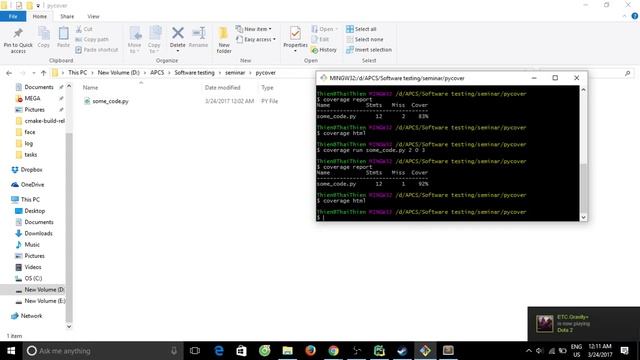Click Select none
The width and height of the screenshot is (640, 360).
pyautogui.click(x=364, y=40)
